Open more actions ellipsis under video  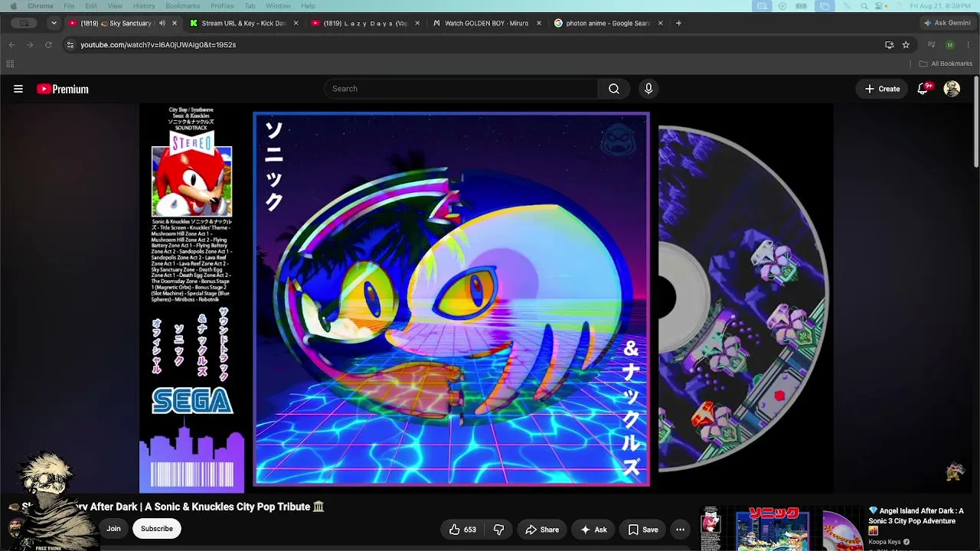click(680, 530)
